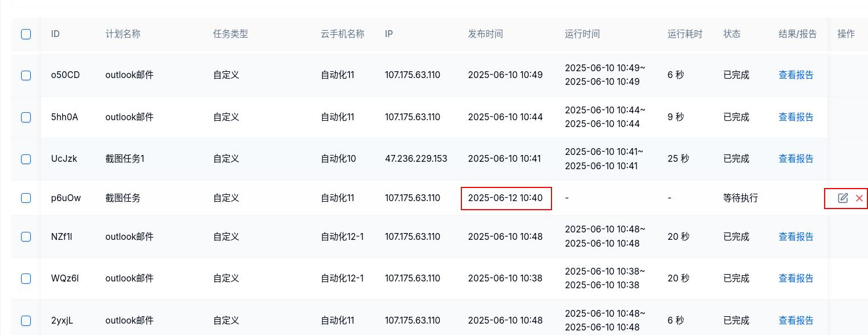Screen dimensions: 868x335
Task: Click the red delete X for task p6uOw
Action: (x=859, y=198)
